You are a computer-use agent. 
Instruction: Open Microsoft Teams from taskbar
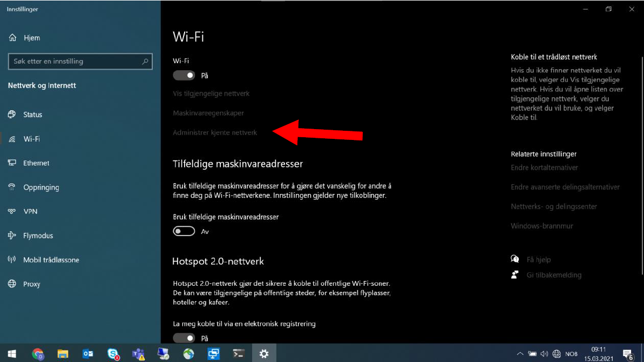pyautogui.click(x=138, y=354)
